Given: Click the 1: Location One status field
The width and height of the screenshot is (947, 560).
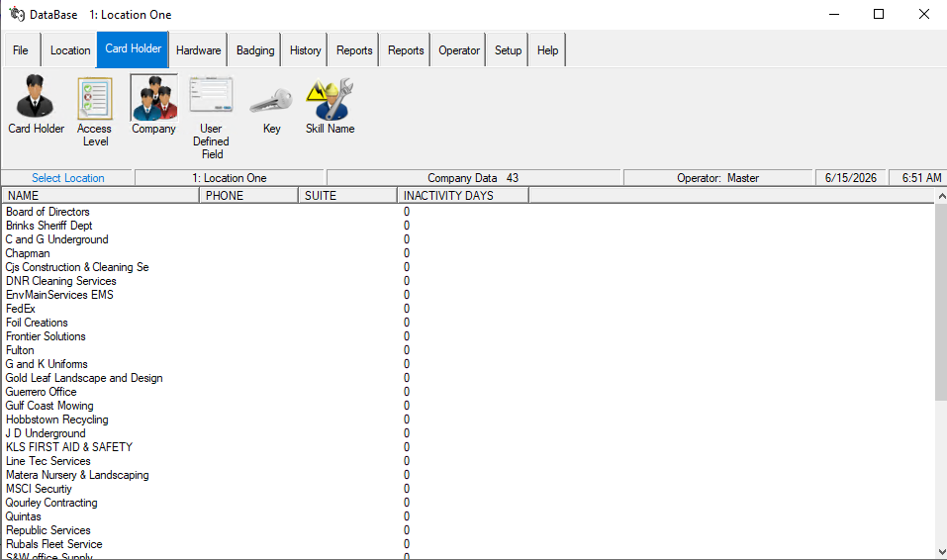Looking at the screenshot, I should click(x=230, y=178).
